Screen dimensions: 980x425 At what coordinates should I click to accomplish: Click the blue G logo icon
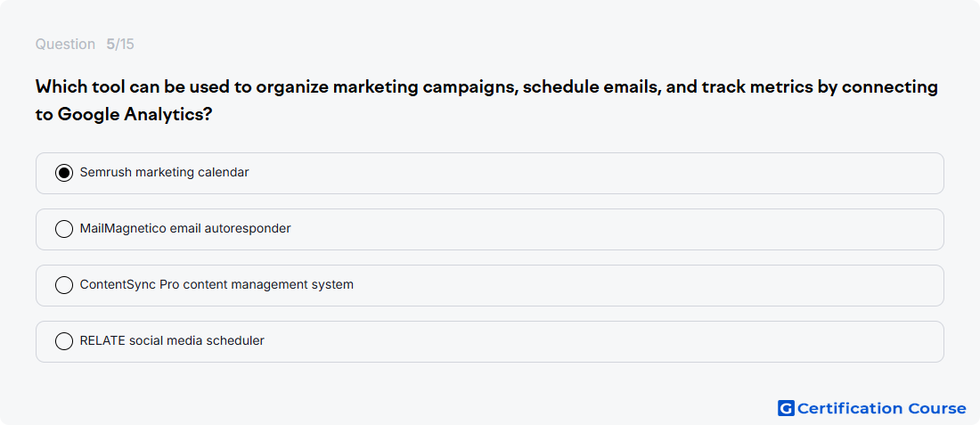786,408
